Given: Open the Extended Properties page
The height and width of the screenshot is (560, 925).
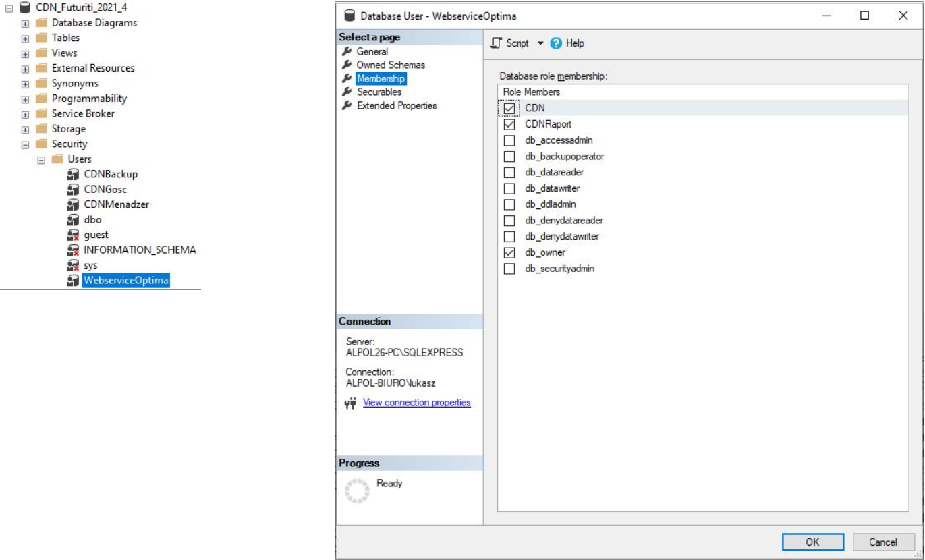Looking at the screenshot, I should [x=396, y=105].
